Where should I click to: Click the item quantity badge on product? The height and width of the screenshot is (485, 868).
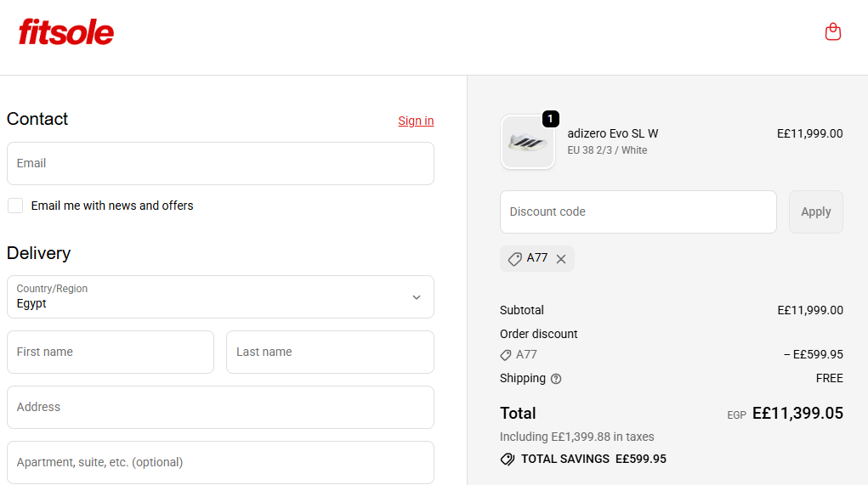(550, 119)
